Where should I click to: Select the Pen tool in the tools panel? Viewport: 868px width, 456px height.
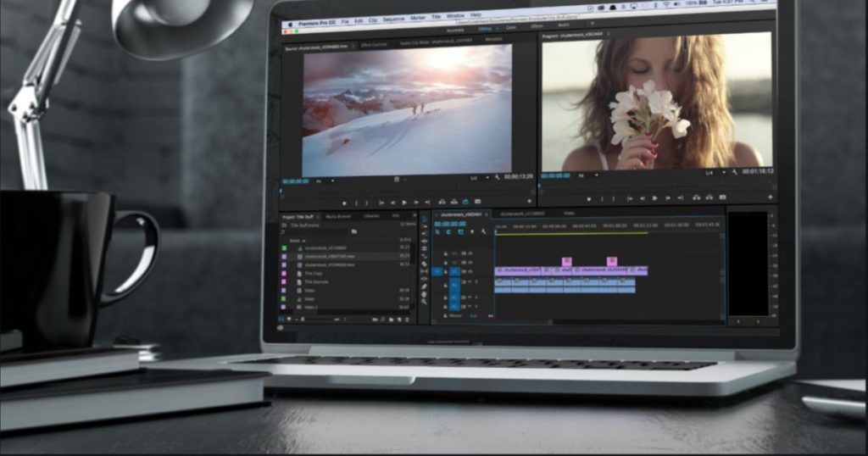[425, 286]
